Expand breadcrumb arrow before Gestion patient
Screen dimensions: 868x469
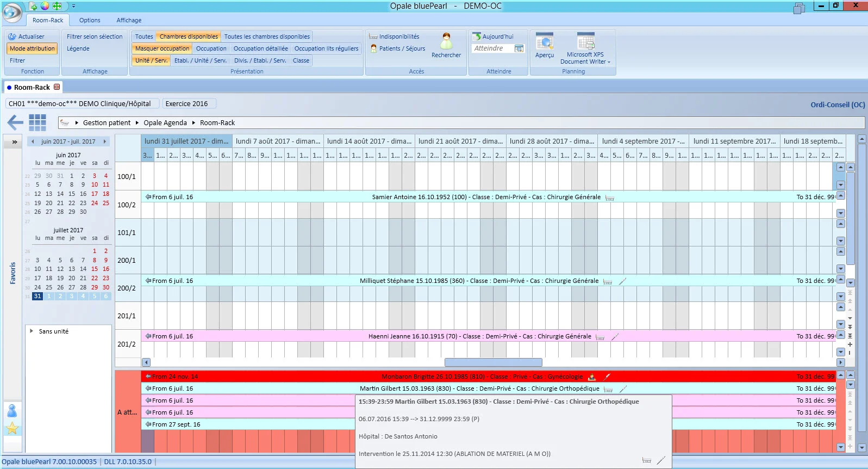77,122
